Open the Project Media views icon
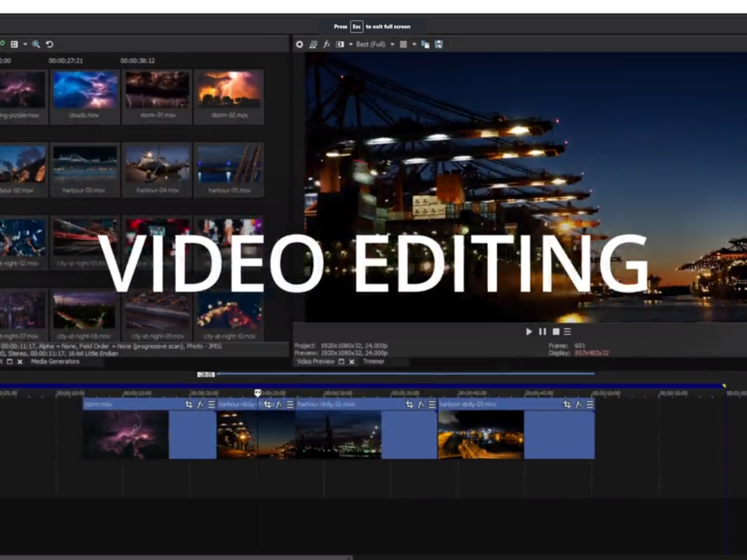This screenshot has width=747, height=560. point(14,44)
